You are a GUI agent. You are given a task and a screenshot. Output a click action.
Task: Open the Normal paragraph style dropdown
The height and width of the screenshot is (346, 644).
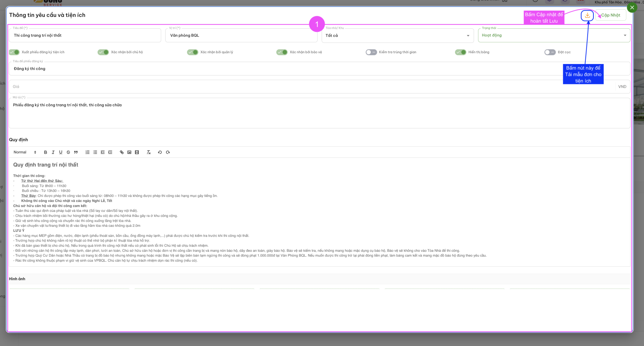[25, 153]
